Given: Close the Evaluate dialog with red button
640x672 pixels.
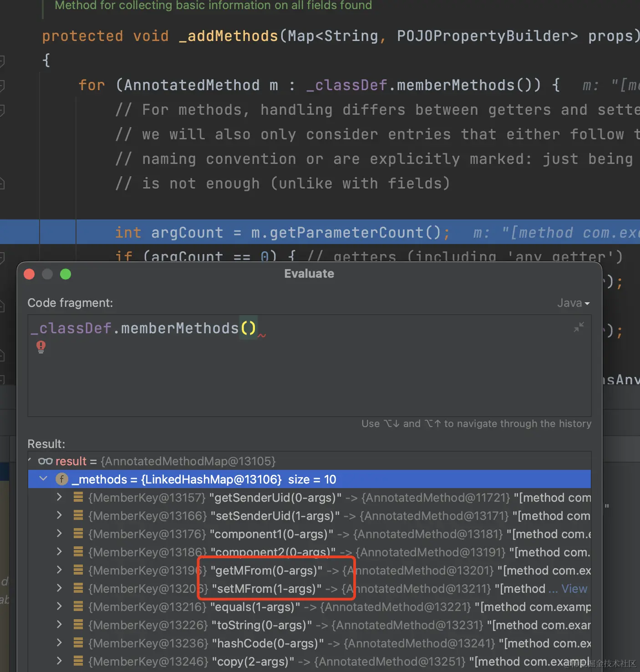Looking at the screenshot, I should point(29,274).
